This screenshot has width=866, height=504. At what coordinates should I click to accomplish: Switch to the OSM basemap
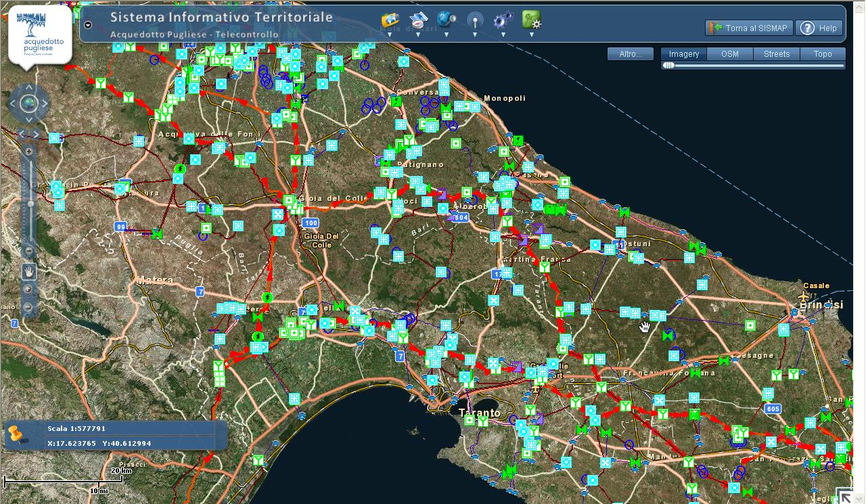pos(730,54)
